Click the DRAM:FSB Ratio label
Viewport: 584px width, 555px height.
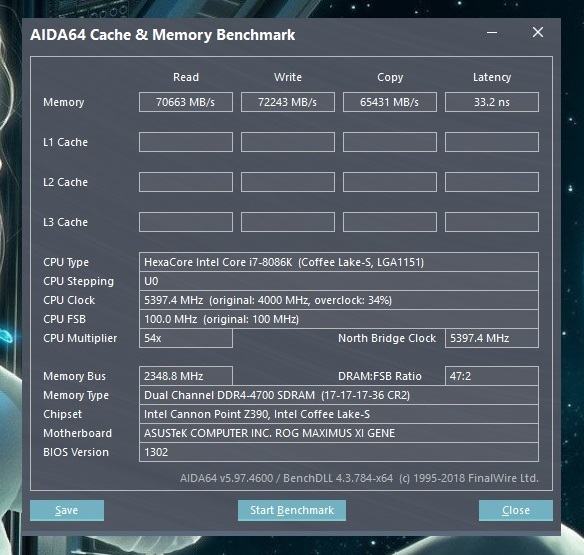380,376
